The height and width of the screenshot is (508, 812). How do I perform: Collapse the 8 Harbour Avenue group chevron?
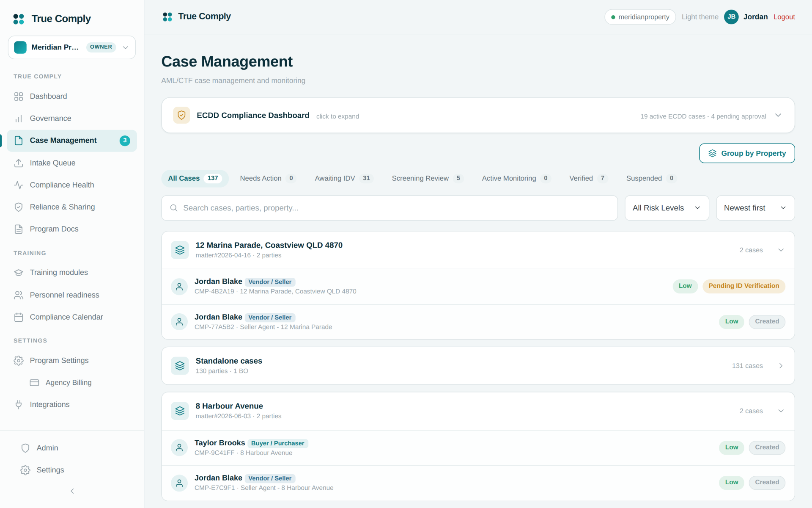point(781,411)
